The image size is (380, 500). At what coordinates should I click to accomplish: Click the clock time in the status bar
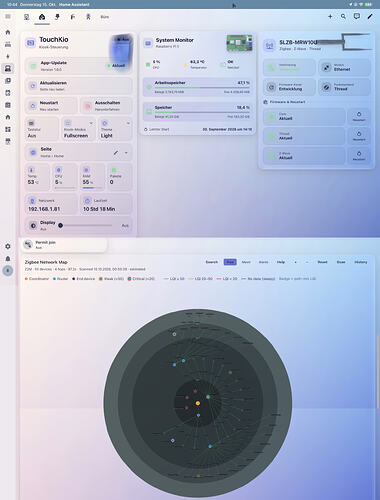(12, 5)
